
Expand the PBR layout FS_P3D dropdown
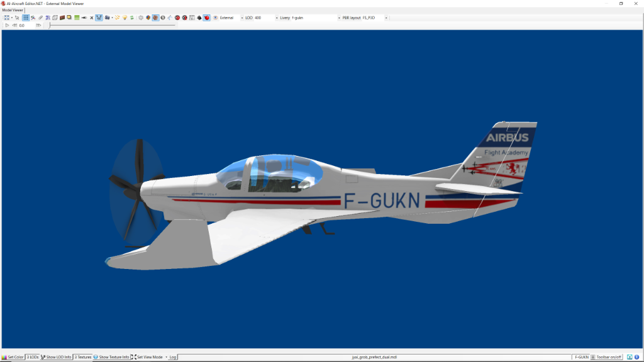coord(386,18)
